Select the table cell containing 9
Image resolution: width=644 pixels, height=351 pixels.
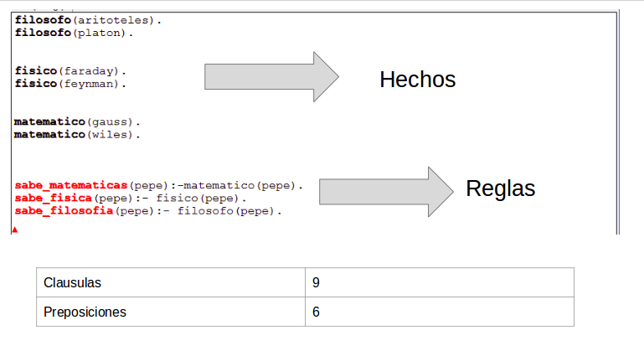[439, 282]
